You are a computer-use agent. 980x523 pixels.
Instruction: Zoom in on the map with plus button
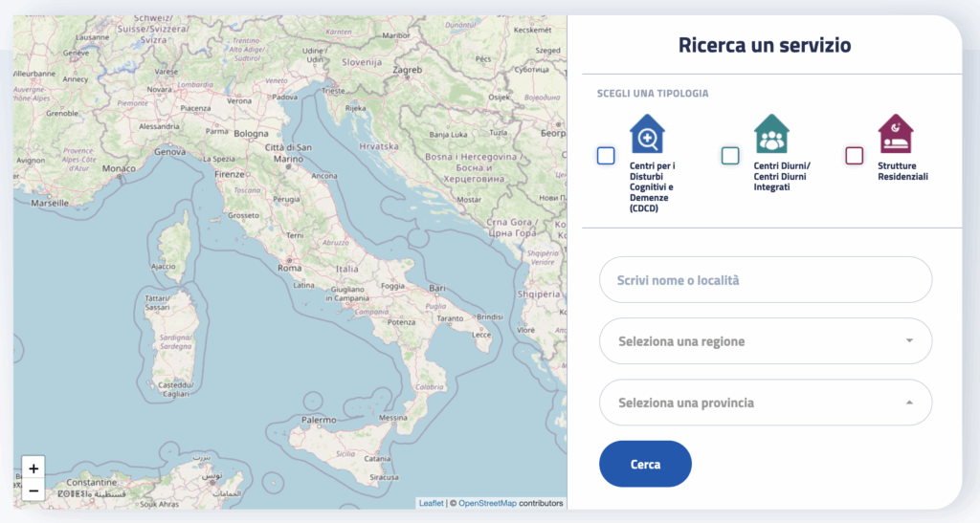point(33,469)
